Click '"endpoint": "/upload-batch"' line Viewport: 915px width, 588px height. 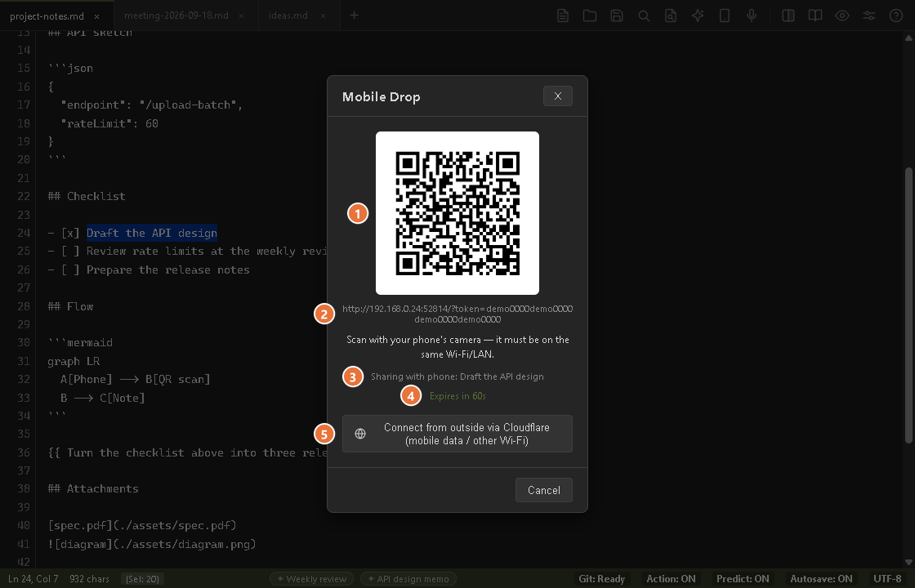tap(151, 105)
